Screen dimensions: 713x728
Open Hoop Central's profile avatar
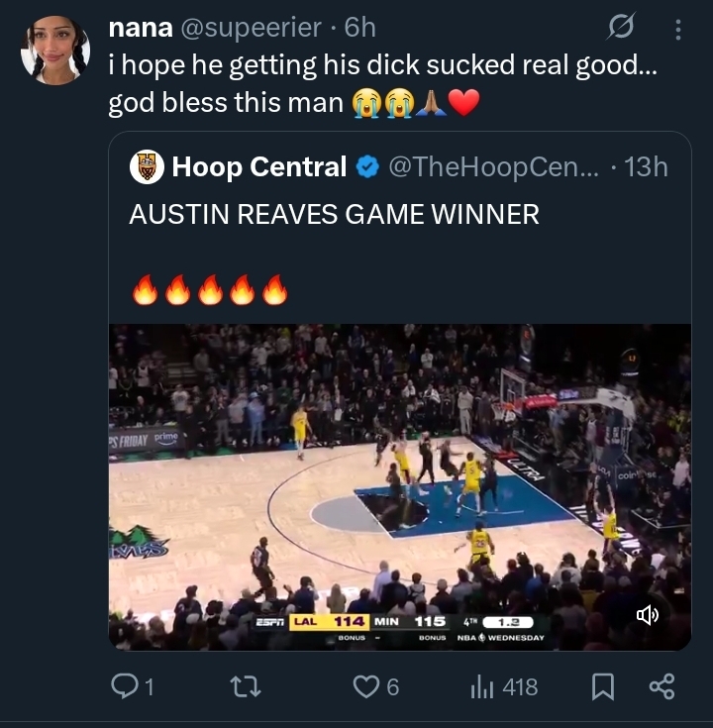[147, 167]
